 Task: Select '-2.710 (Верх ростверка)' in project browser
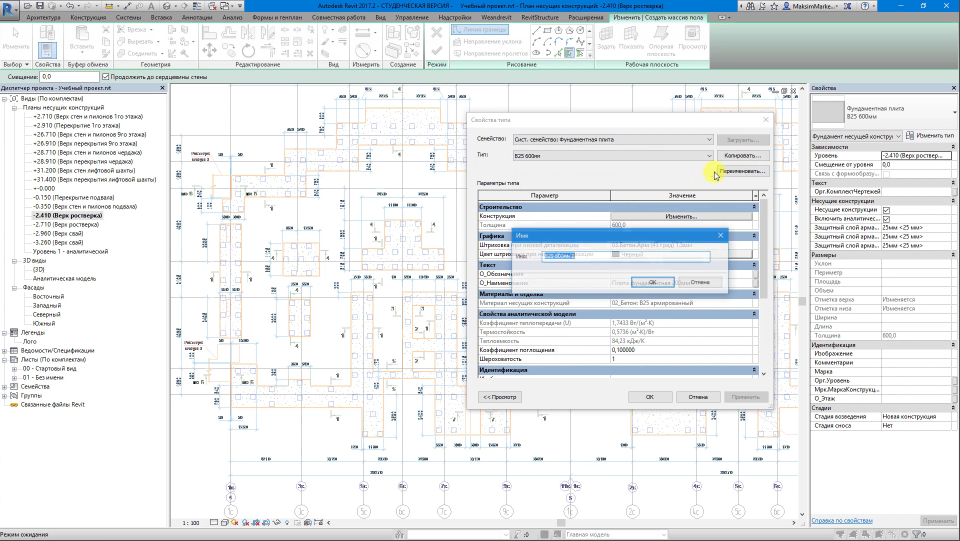tap(66, 225)
